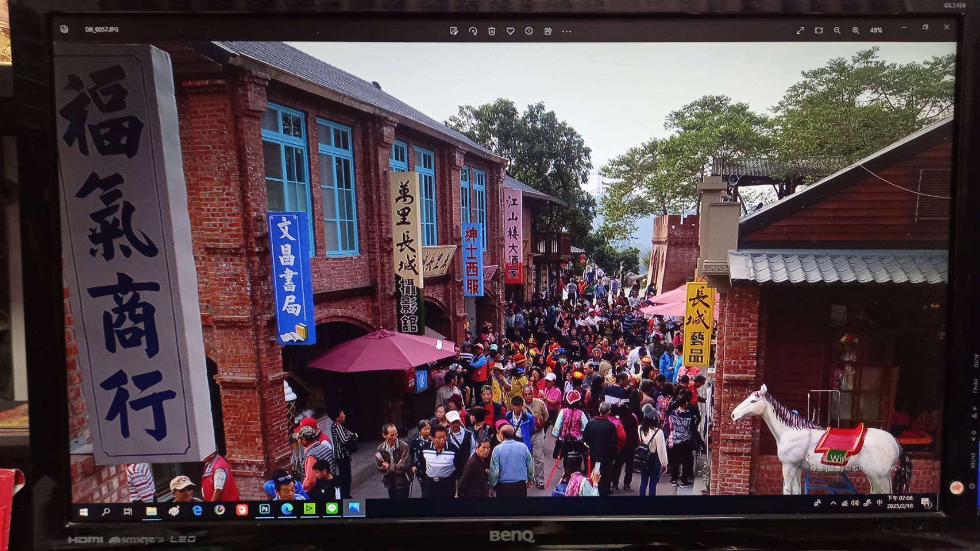Rotate the photo with the rotate icon
The image size is (980, 551).
(473, 31)
